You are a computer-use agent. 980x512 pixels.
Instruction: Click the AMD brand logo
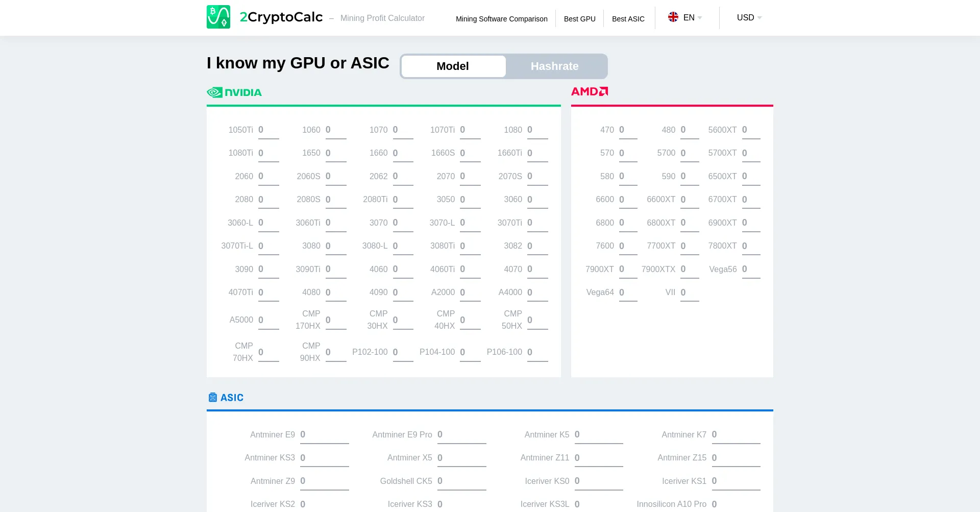click(590, 91)
